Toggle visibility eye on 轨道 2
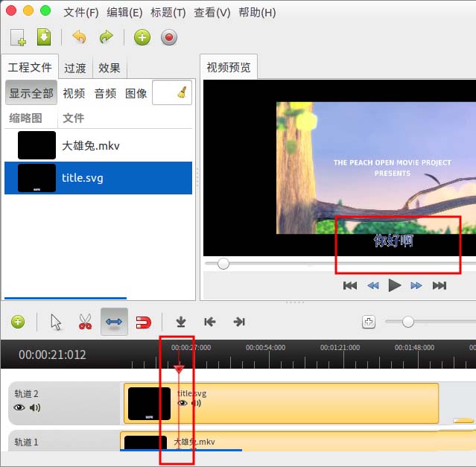 [x=19, y=407]
